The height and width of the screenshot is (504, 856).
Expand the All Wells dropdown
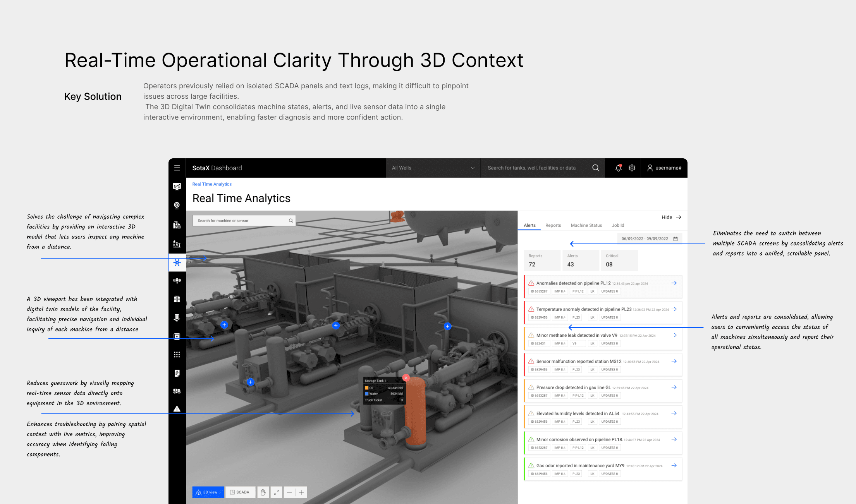coord(433,168)
